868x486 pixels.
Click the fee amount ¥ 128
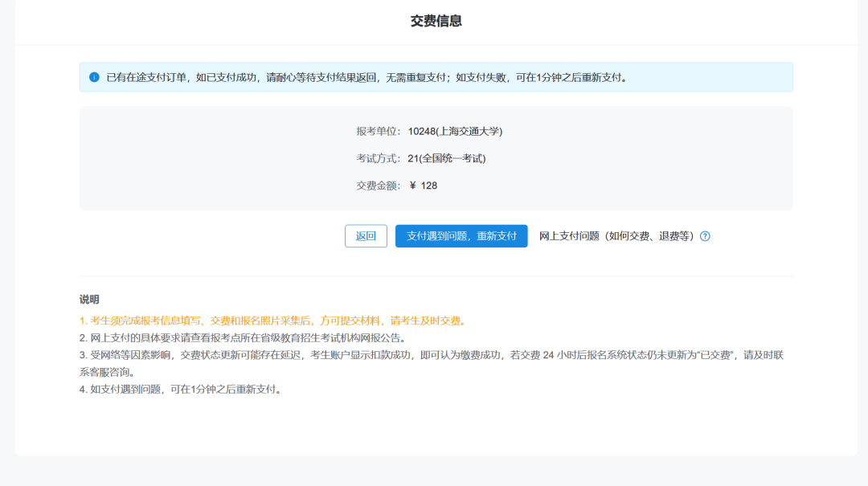pos(424,186)
